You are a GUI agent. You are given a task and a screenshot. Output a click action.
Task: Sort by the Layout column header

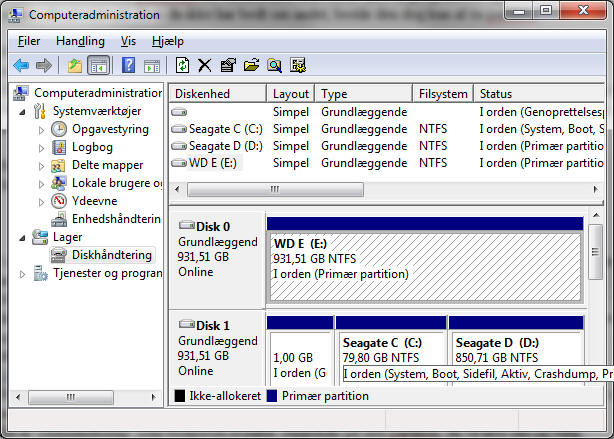(291, 94)
